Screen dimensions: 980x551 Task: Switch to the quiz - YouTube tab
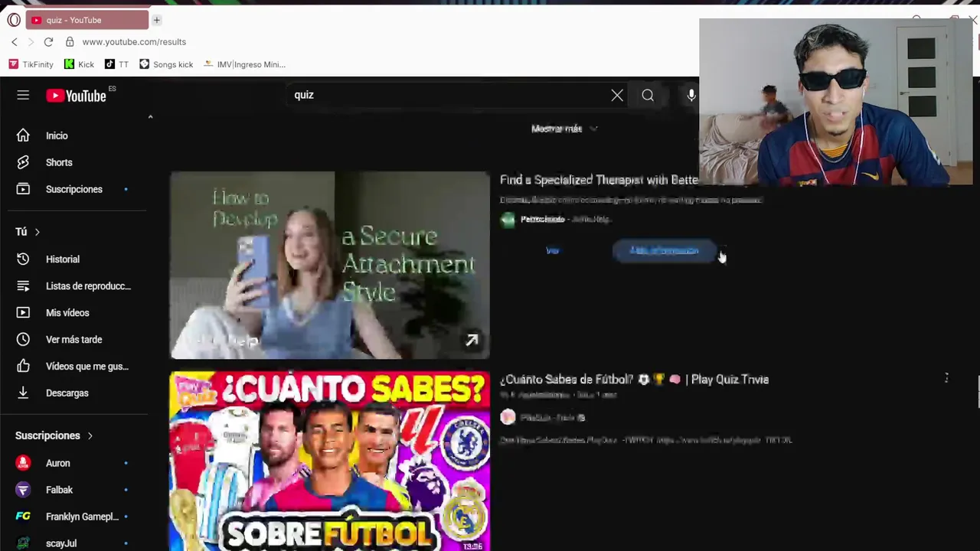87,20
